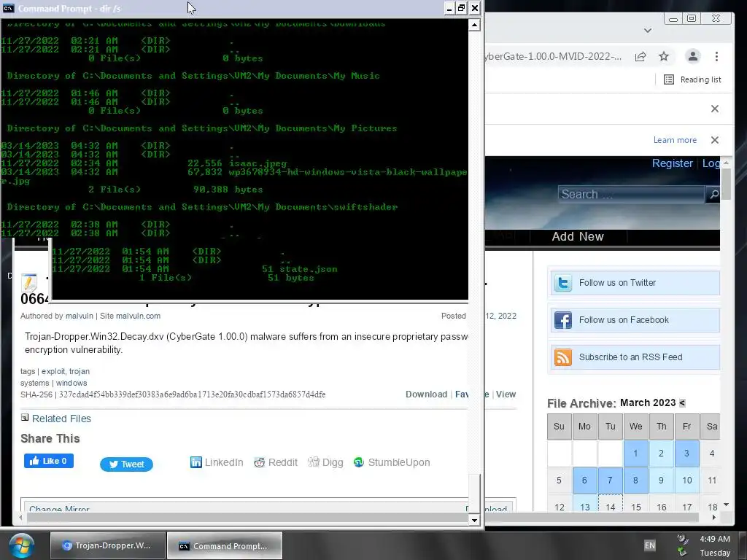Screen dimensions: 747x560
Task: Switch to the Trojan-Dropper Chrome taskbar button
Action: (108, 545)
